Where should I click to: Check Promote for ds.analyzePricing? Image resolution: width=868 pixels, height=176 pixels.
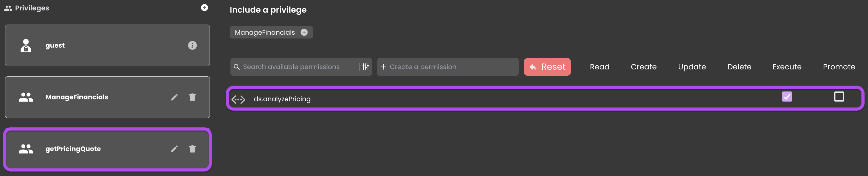pyautogui.click(x=839, y=97)
